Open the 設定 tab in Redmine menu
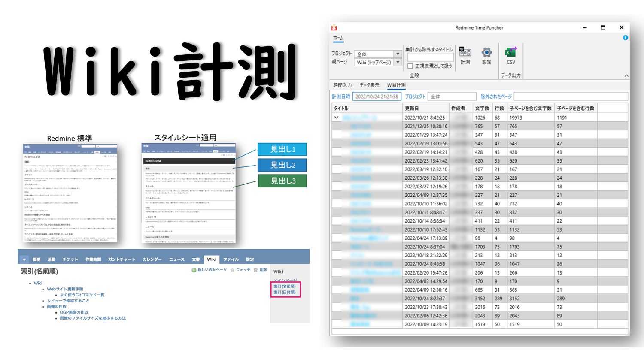Viewport: 644px width, 362px height. pyautogui.click(x=250, y=259)
